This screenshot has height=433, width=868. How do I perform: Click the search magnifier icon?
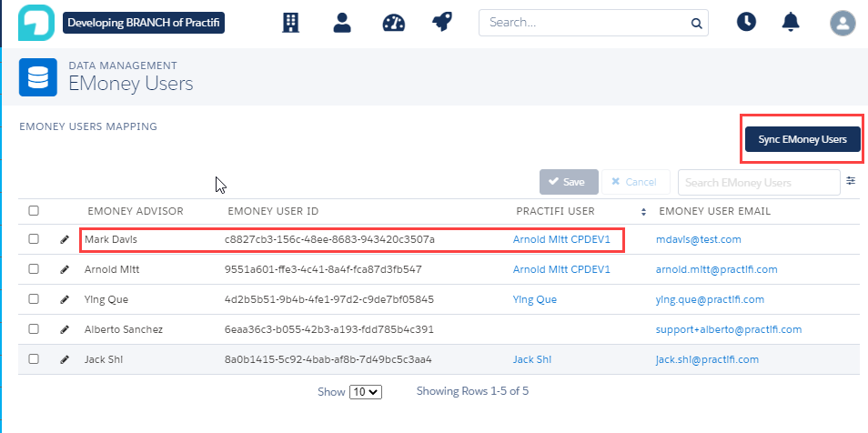click(696, 24)
